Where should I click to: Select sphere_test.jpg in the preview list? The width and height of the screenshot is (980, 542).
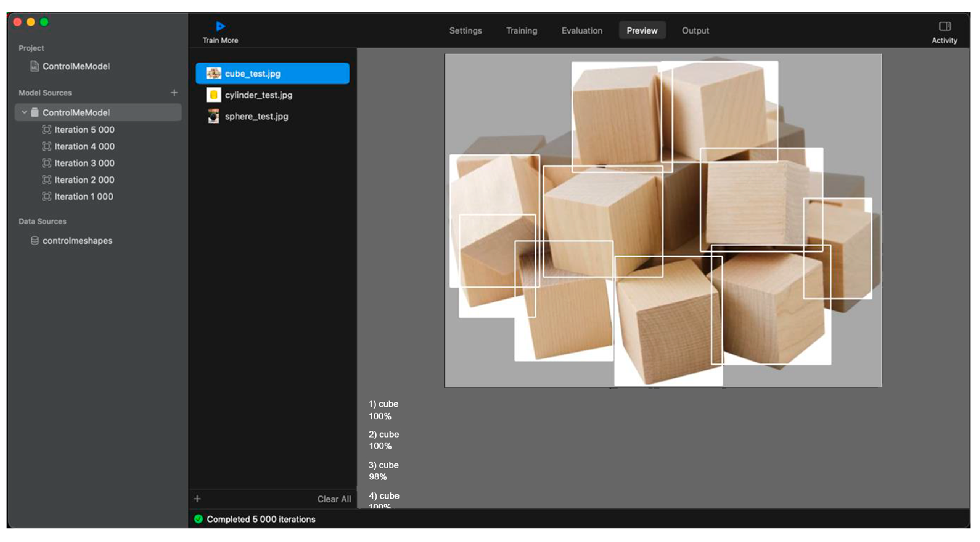tap(256, 117)
